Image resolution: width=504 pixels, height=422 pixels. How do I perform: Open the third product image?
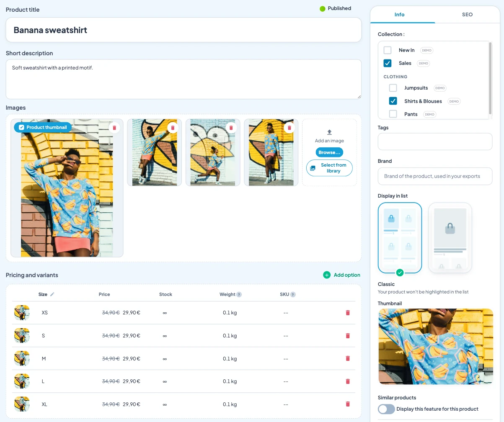point(213,152)
